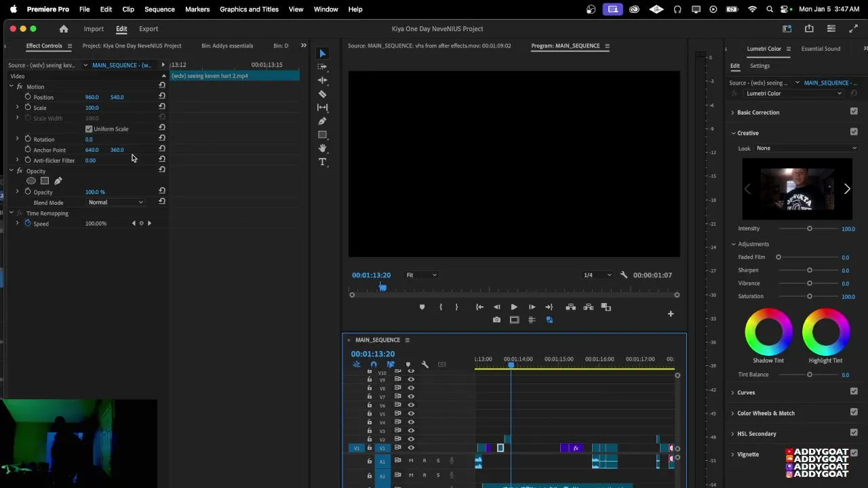Select the Hand tool
Image resolution: width=868 pixels, height=488 pixels.
[322, 148]
